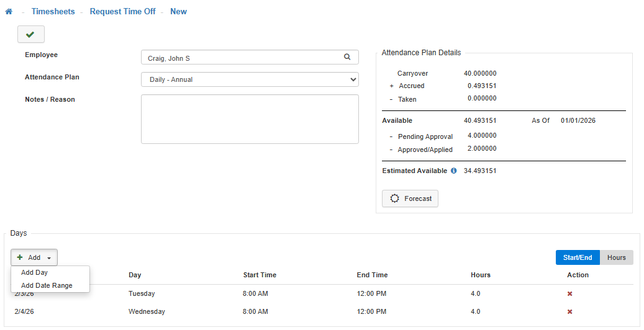Delete the Tuesday time off row

569,293
